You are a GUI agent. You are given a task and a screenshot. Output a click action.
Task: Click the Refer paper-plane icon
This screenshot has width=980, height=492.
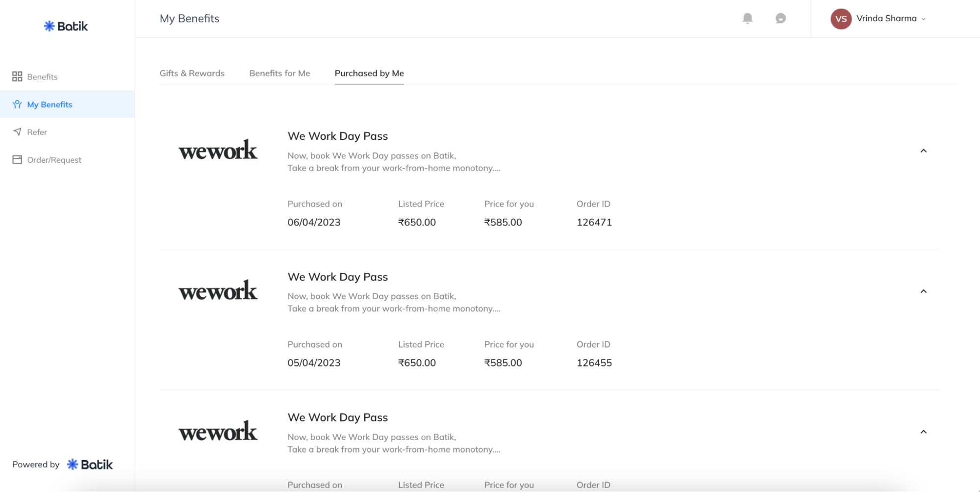17,132
